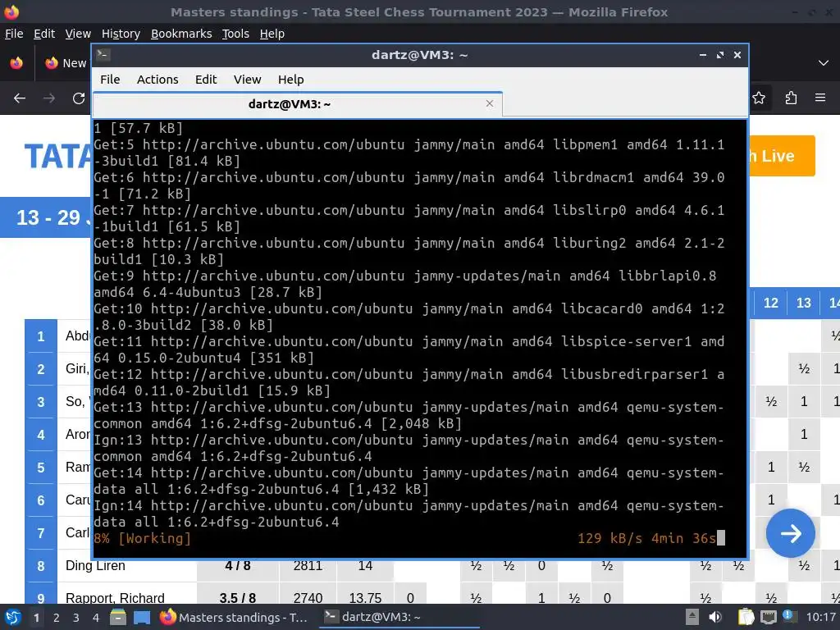Click the 8% [Working] progress line in terminal
This screenshot has width=840, height=630.
point(143,538)
